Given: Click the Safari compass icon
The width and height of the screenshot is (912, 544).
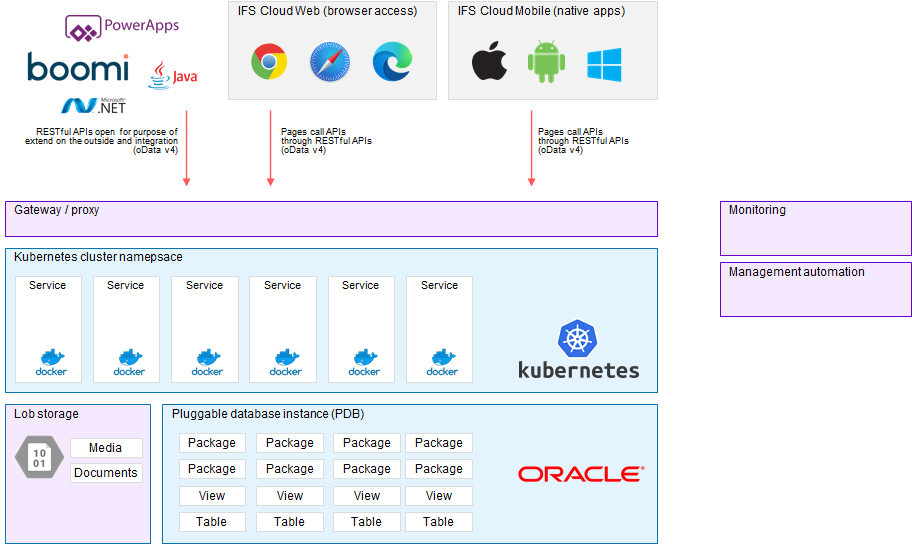Looking at the screenshot, I should tap(330, 62).
